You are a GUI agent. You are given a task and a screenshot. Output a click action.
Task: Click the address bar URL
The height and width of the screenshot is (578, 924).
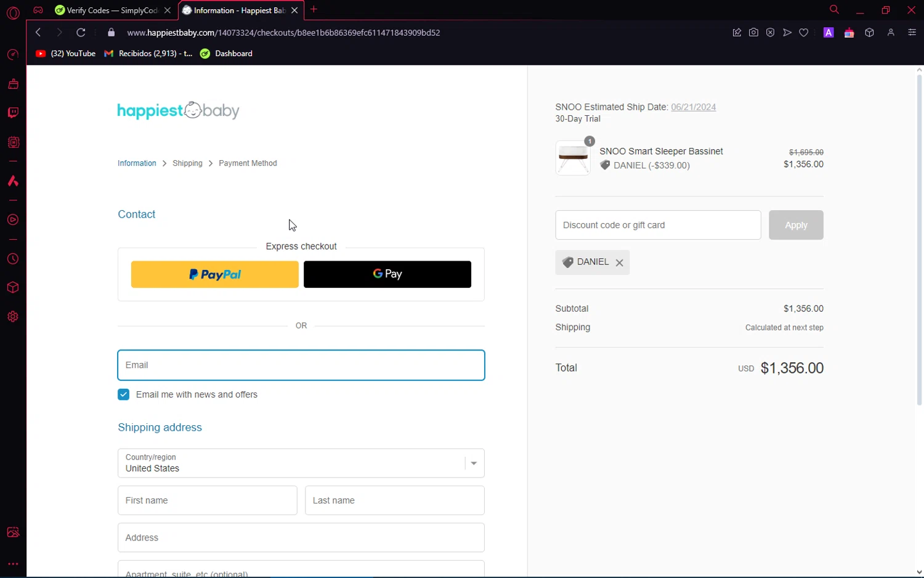[283, 33]
